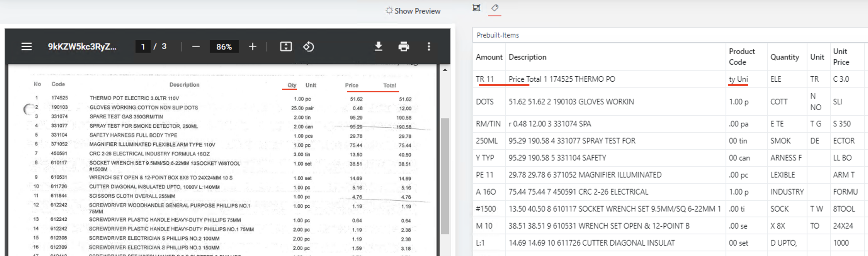
Task: Click the Show Preview button
Action: pyautogui.click(x=413, y=11)
